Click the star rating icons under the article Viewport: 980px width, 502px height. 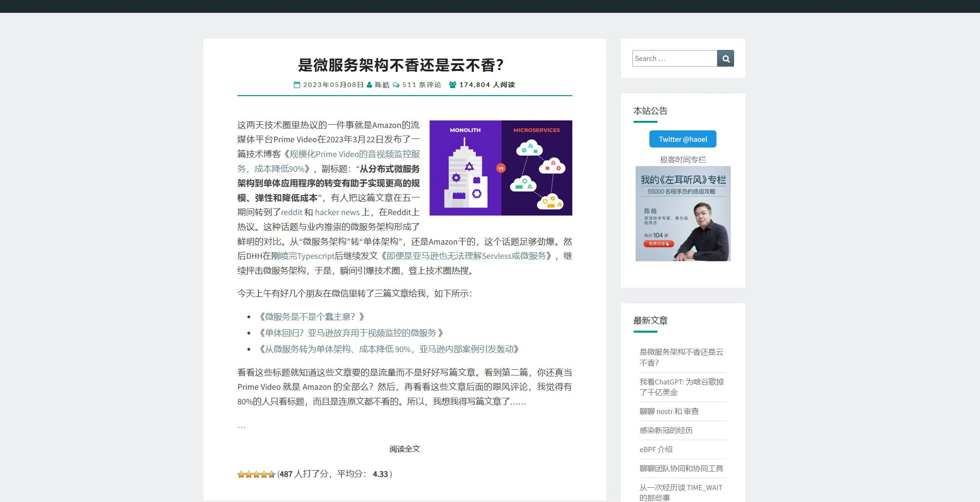(256, 474)
